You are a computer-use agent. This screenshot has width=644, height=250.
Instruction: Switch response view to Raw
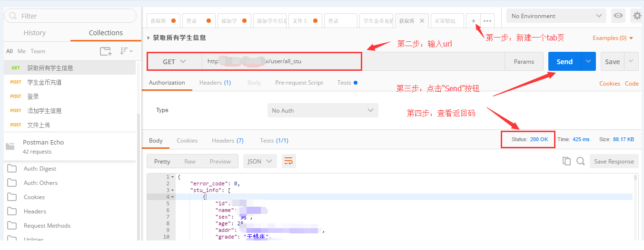(190, 161)
